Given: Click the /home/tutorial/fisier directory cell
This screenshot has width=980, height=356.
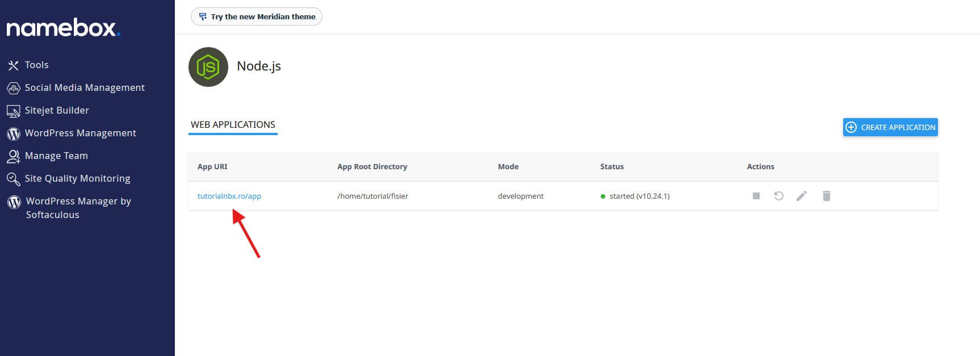Looking at the screenshot, I should (373, 196).
